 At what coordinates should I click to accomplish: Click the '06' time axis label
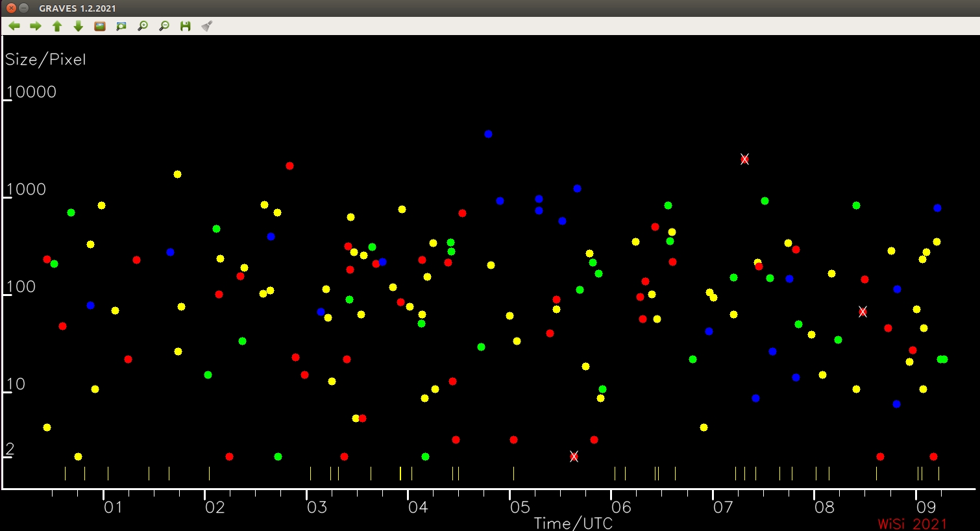click(x=621, y=507)
